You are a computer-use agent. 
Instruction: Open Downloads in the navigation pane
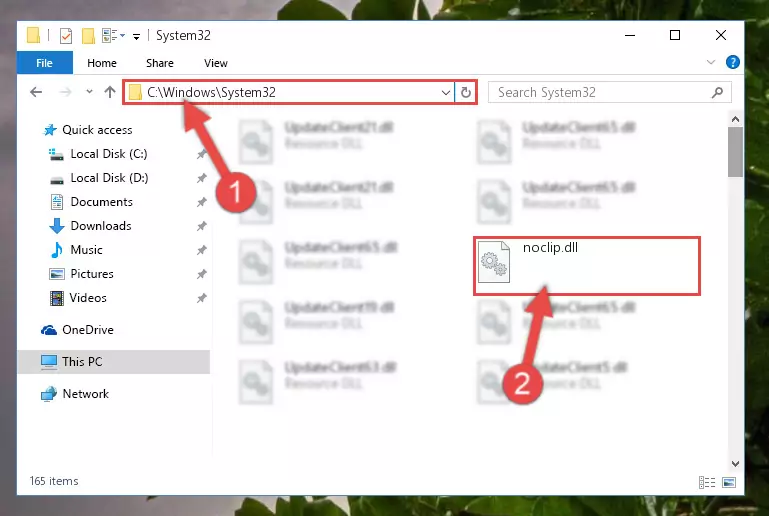click(x=101, y=226)
